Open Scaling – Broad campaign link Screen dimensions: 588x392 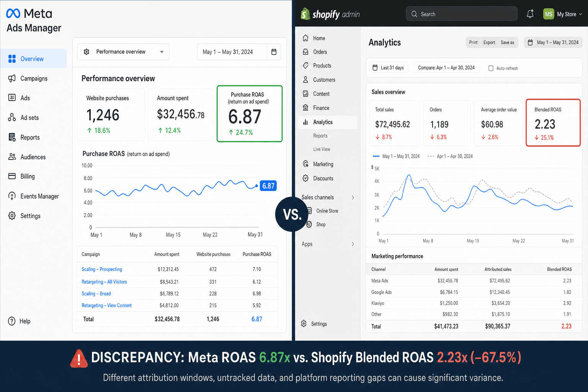[x=96, y=294]
